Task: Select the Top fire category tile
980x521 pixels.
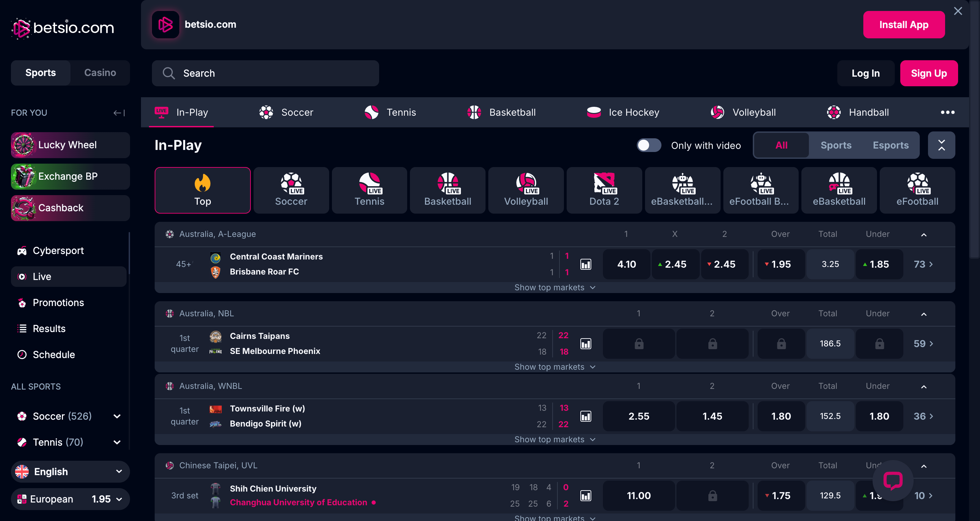Action: click(x=202, y=190)
